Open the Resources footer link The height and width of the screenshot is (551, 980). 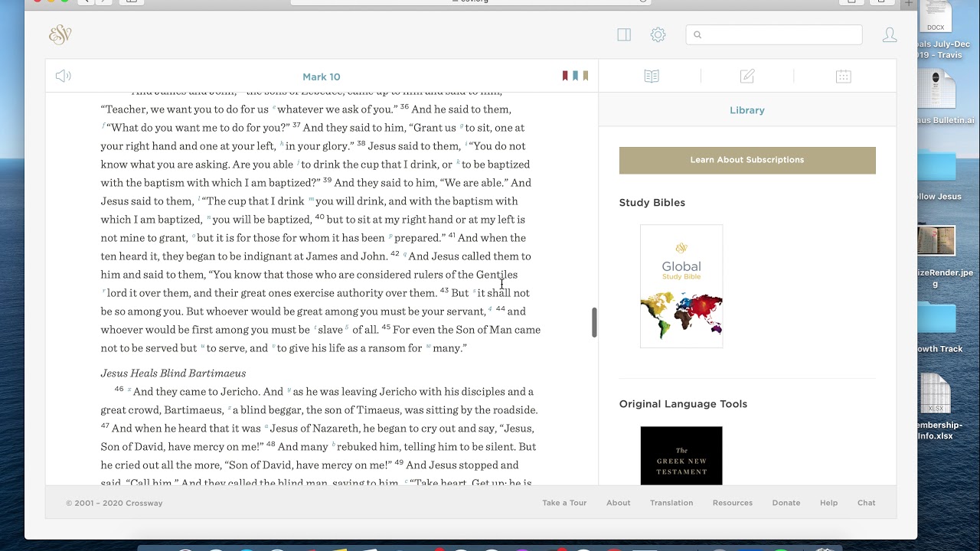pos(733,503)
